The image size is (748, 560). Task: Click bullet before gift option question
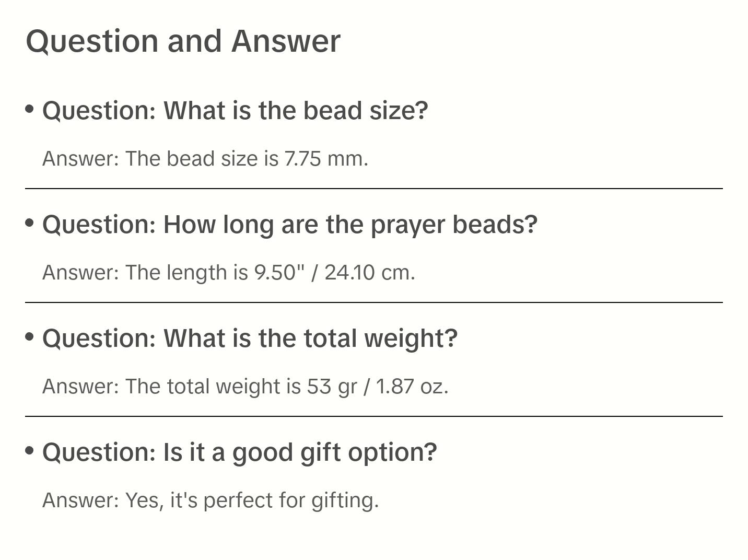pos(30,451)
